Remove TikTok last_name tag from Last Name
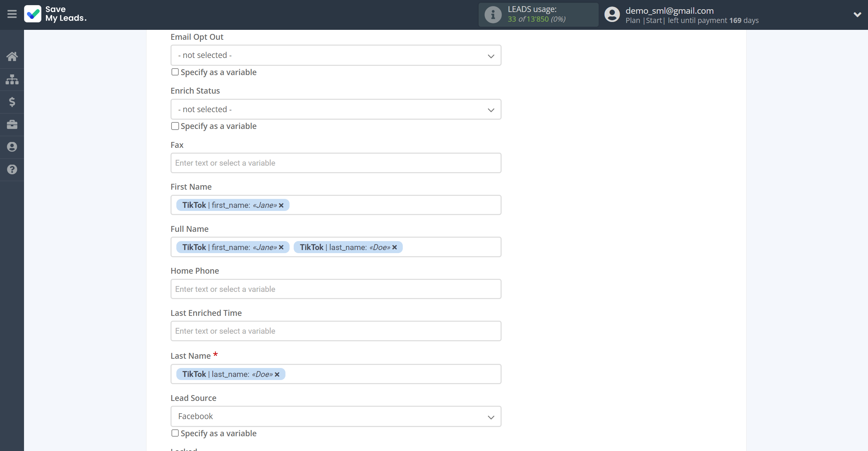Image resolution: width=868 pixels, height=451 pixels. tap(277, 373)
